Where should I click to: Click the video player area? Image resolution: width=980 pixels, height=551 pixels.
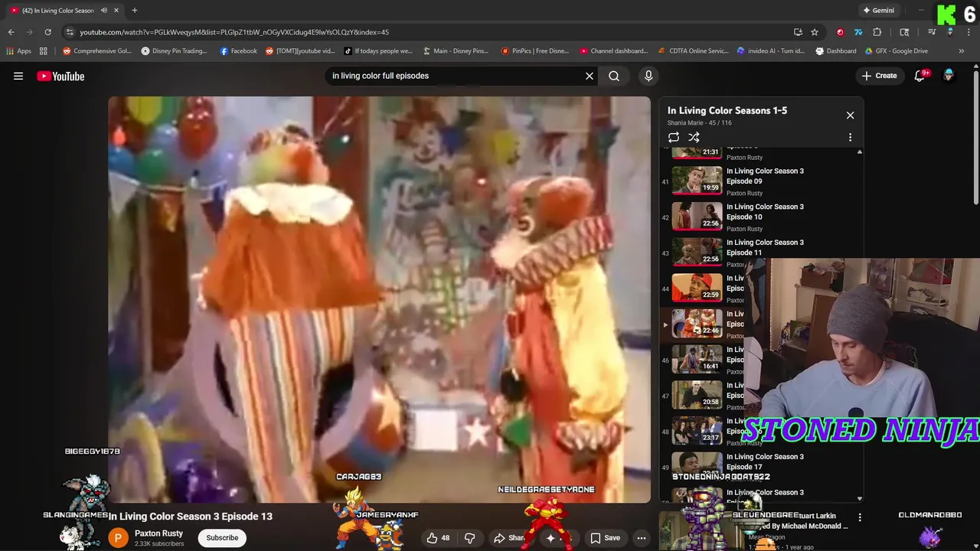click(379, 299)
